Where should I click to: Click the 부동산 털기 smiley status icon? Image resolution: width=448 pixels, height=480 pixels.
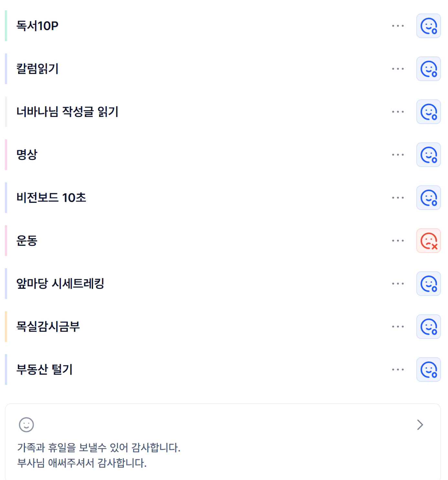point(428,370)
